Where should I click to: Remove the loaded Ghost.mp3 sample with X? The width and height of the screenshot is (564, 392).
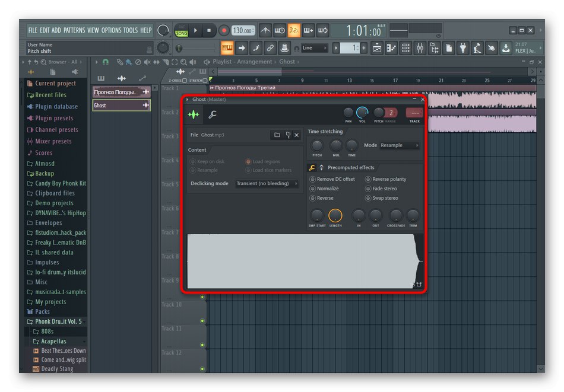(x=297, y=135)
